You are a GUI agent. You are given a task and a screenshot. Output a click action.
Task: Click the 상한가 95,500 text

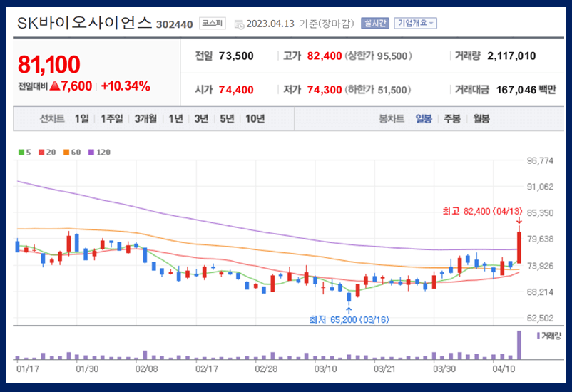pyautogui.click(x=378, y=56)
